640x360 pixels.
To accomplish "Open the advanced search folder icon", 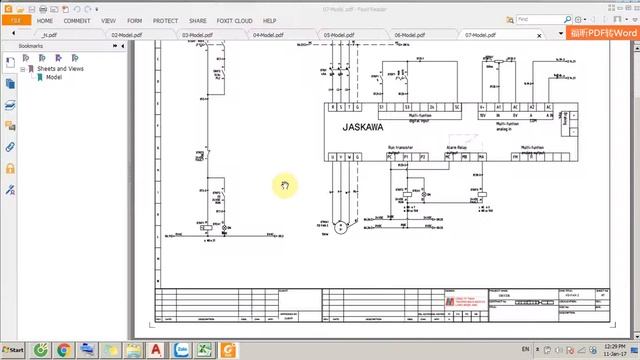I will 510,20.
